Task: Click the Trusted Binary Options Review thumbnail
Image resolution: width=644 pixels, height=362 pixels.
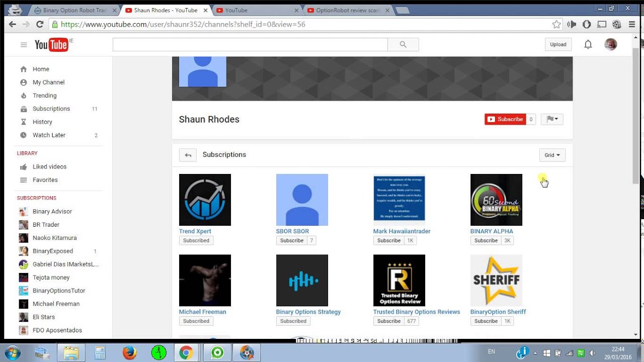Action: (x=399, y=280)
